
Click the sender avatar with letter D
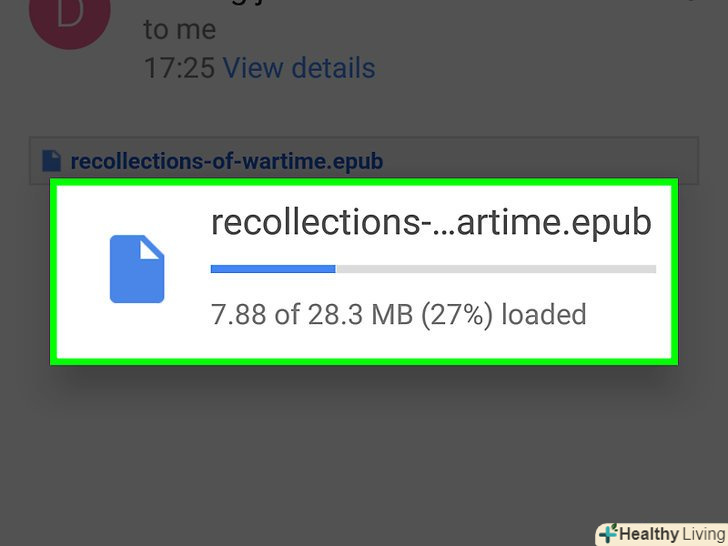click(x=70, y=16)
